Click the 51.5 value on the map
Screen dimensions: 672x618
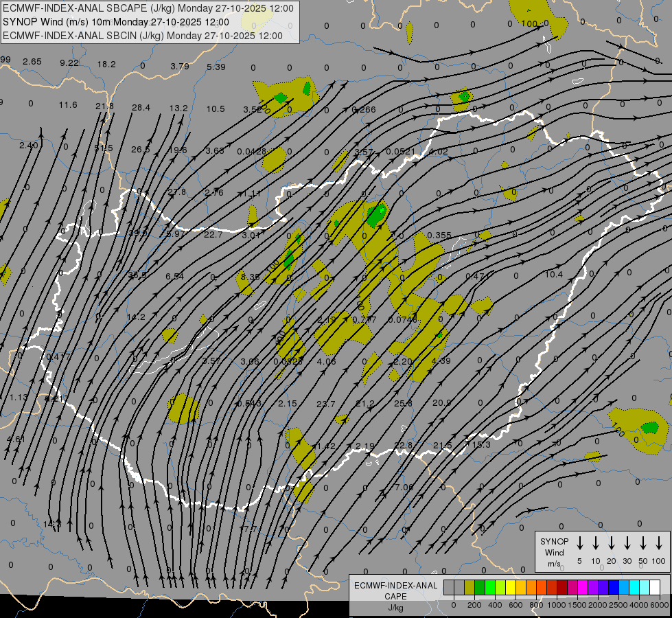104,148
